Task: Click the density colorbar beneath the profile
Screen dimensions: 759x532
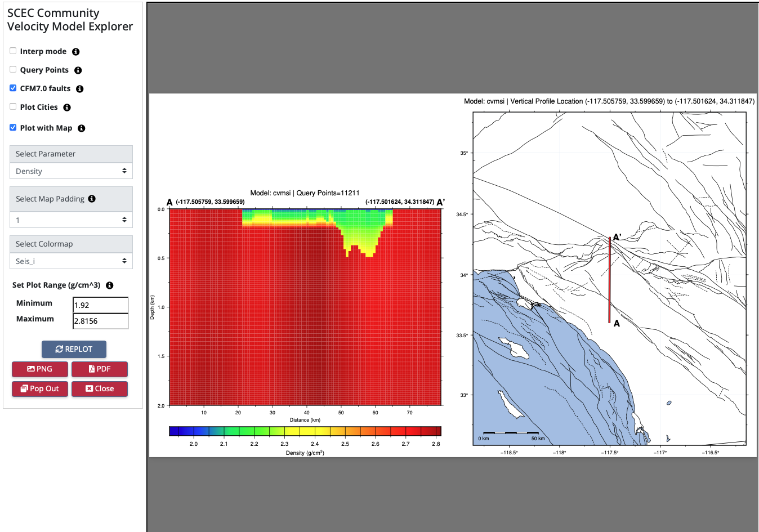Action: point(305,432)
